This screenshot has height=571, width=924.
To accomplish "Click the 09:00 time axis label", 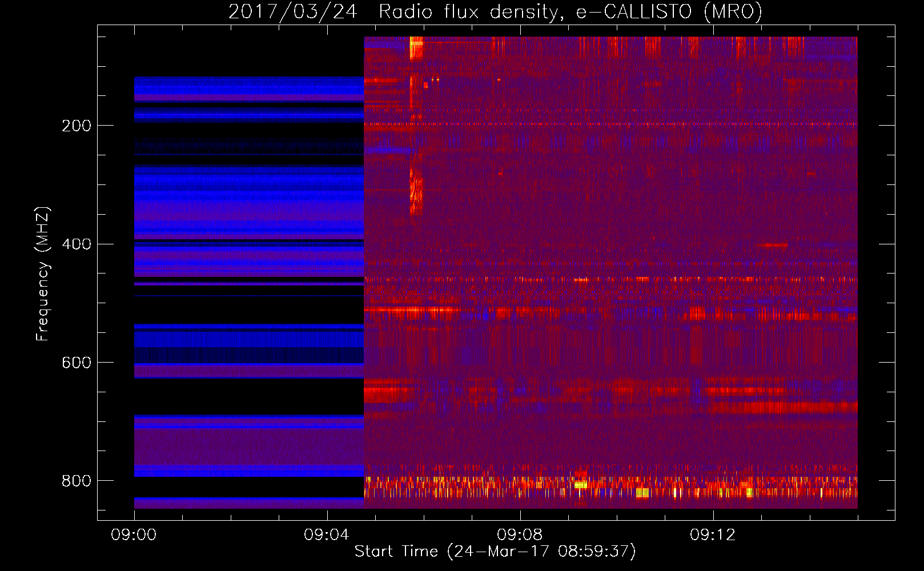I will tap(134, 534).
